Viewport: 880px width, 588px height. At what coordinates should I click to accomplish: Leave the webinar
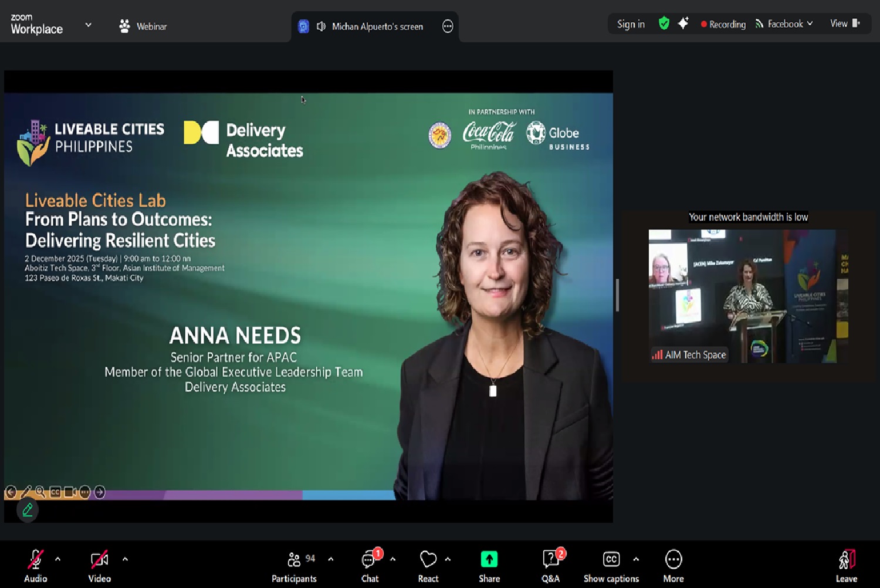846,566
